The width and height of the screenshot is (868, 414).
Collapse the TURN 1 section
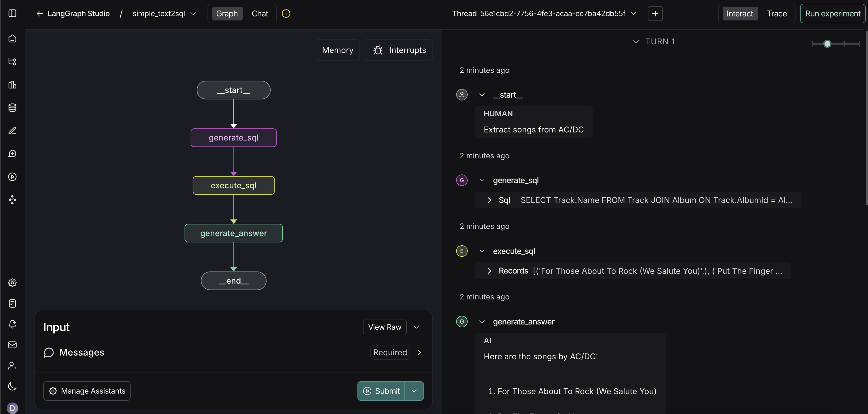click(x=636, y=41)
